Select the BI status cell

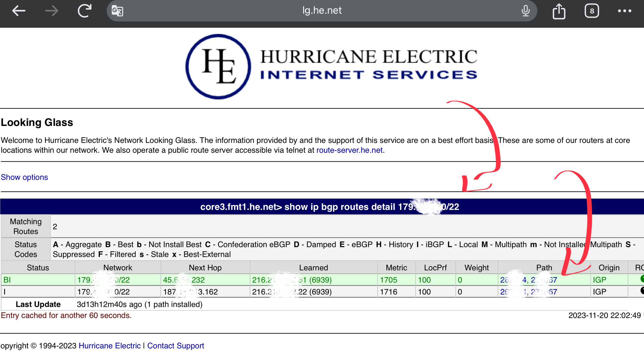tap(38, 280)
